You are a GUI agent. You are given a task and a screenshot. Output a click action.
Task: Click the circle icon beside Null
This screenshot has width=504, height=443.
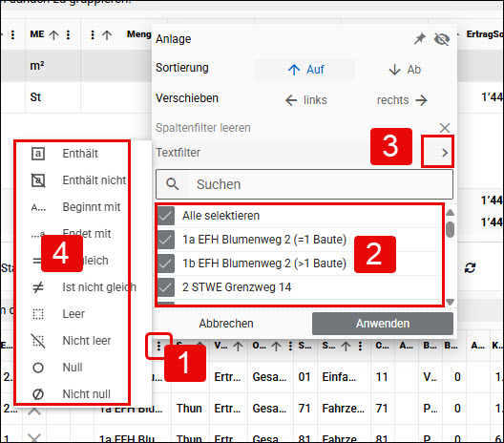(x=38, y=368)
